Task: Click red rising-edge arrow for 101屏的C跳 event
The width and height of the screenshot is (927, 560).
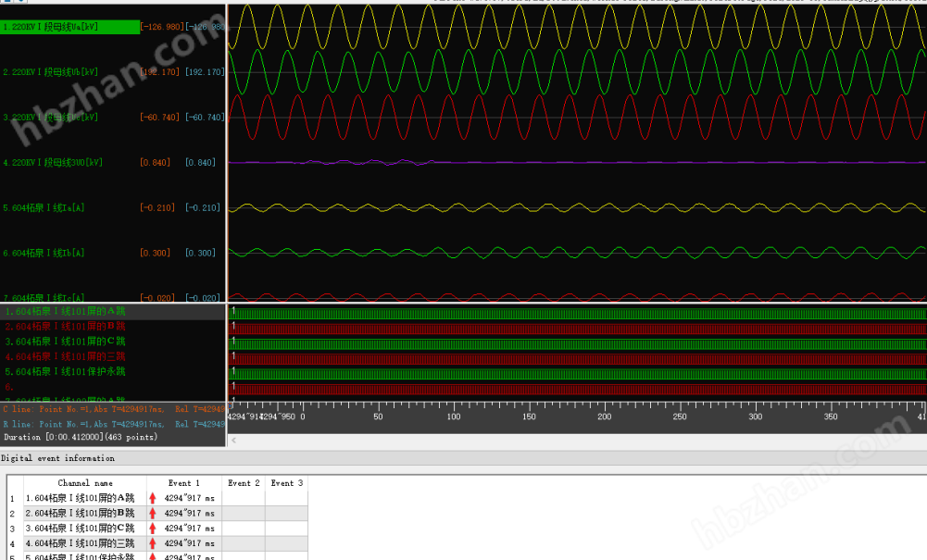Action: click(x=153, y=529)
